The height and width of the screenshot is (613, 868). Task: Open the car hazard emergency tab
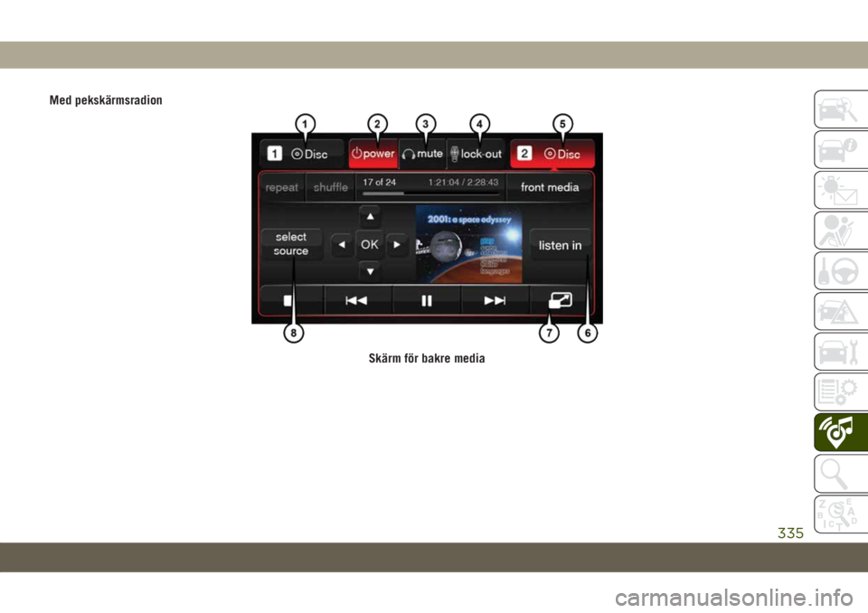pyautogui.click(x=841, y=311)
